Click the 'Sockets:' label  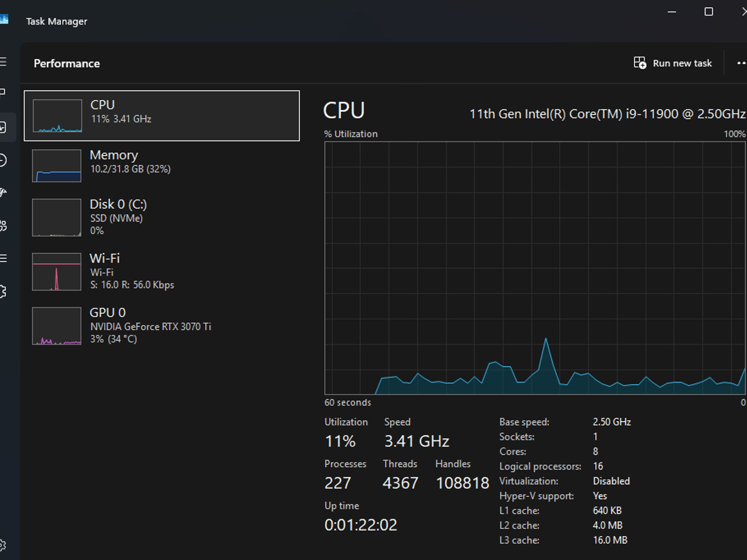[x=516, y=436]
